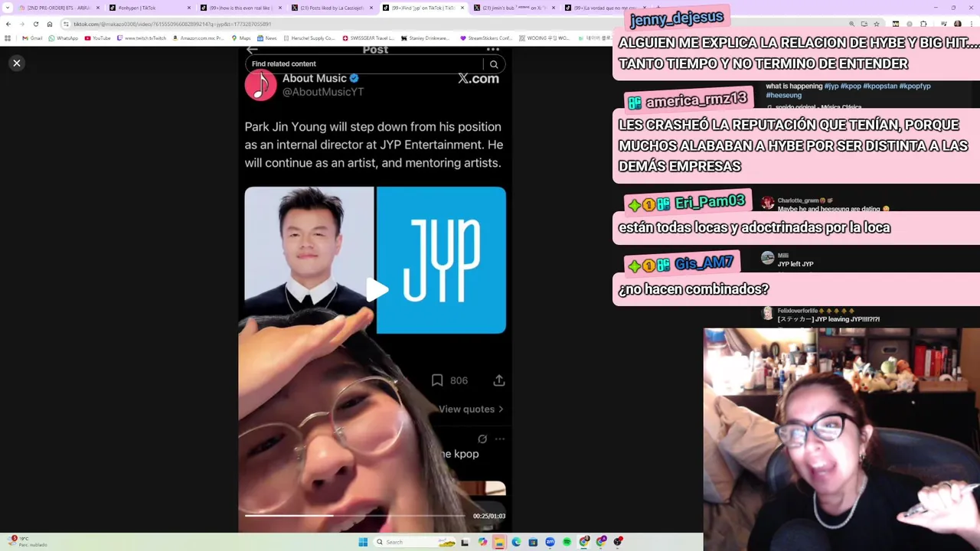Open the WhatsApp bookmark
Image resolution: width=980 pixels, height=551 pixels.
(63, 38)
